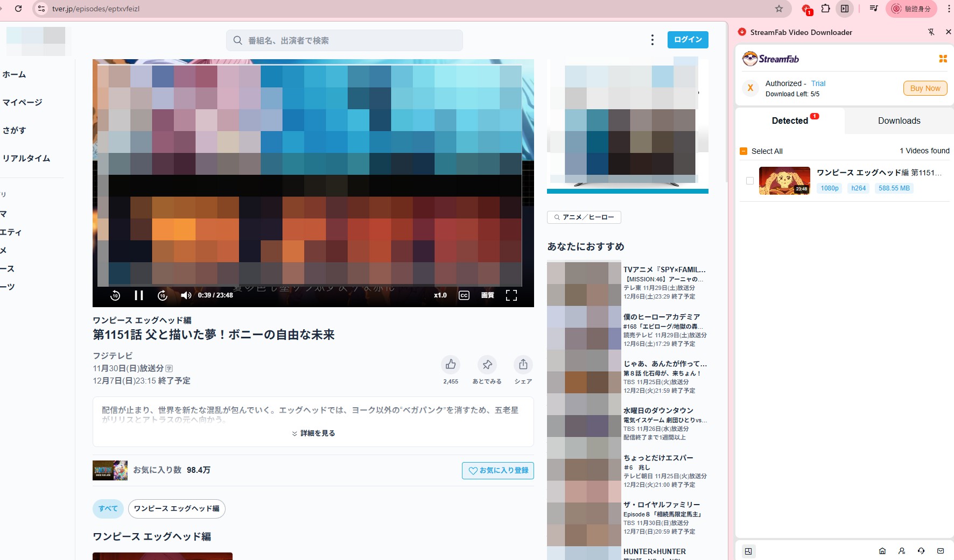Screen dimensions: 954x560
Task: Mute the video volume
Action: [186, 295]
